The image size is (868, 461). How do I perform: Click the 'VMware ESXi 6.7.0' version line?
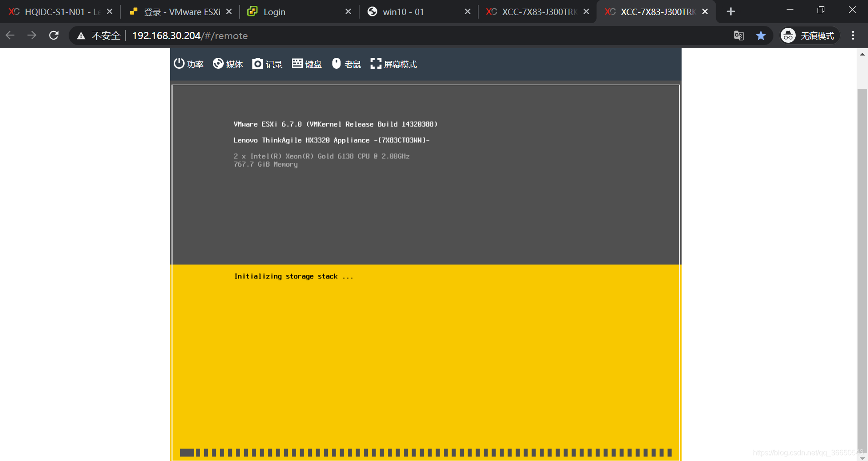[336, 124]
